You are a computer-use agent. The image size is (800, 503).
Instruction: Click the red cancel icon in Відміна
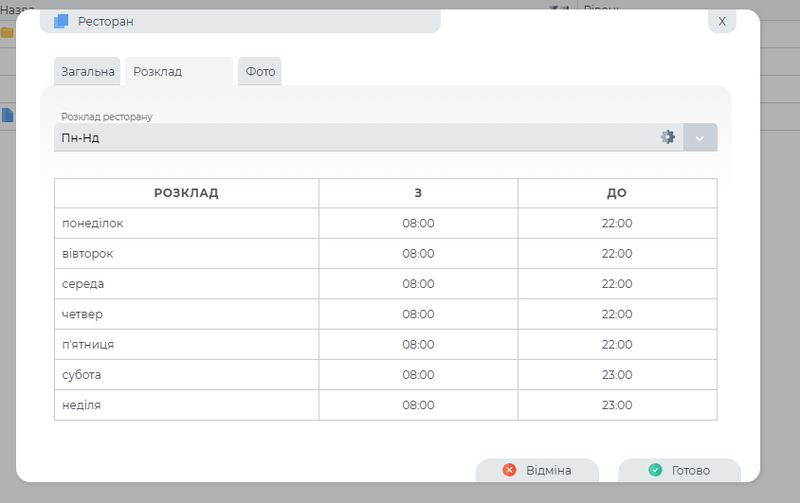(510, 470)
